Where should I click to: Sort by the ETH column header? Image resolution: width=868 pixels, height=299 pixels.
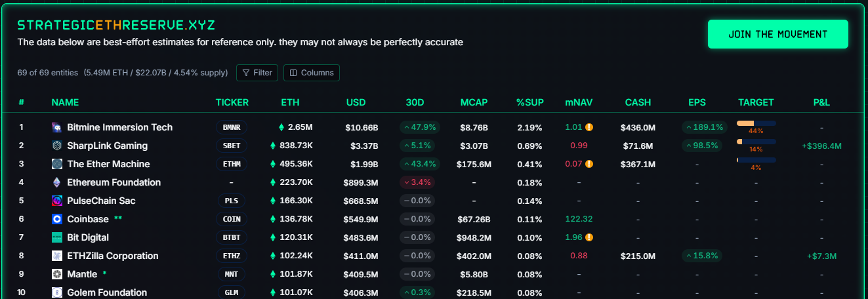[x=290, y=102]
